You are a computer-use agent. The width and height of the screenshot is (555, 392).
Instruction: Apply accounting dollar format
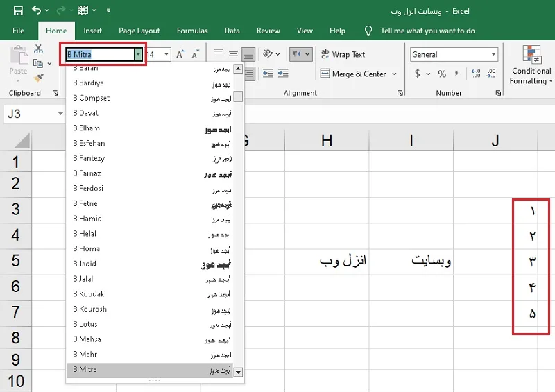(x=418, y=74)
